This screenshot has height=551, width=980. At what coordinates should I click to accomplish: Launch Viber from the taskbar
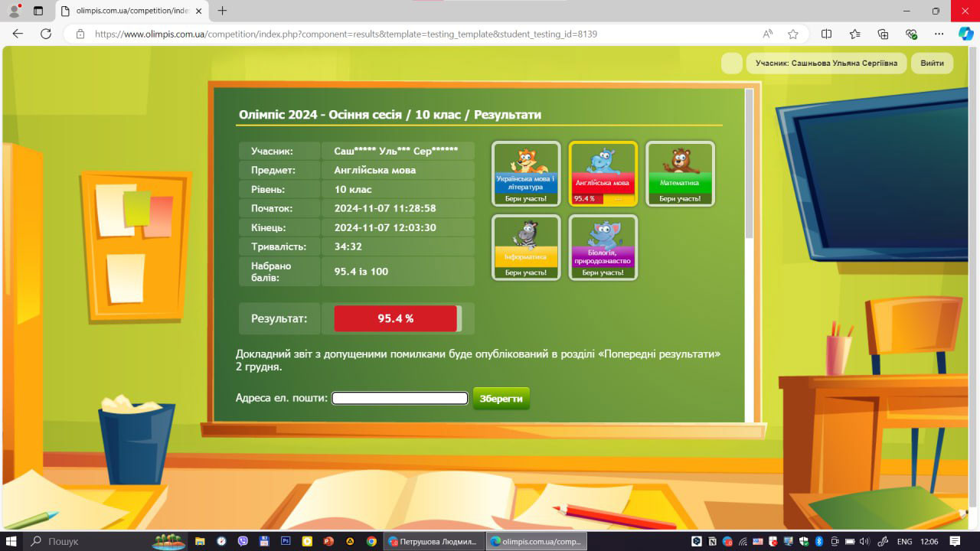coord(243,541)
